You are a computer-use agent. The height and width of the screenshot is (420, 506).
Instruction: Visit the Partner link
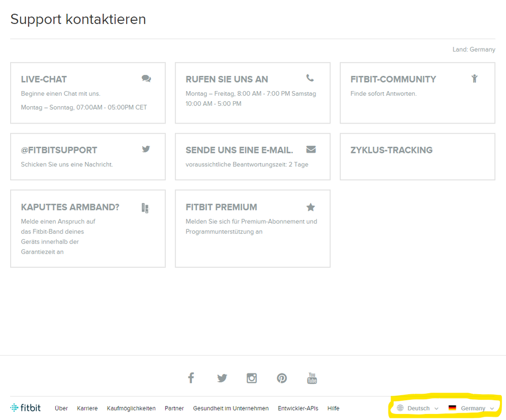coord(174,408)
